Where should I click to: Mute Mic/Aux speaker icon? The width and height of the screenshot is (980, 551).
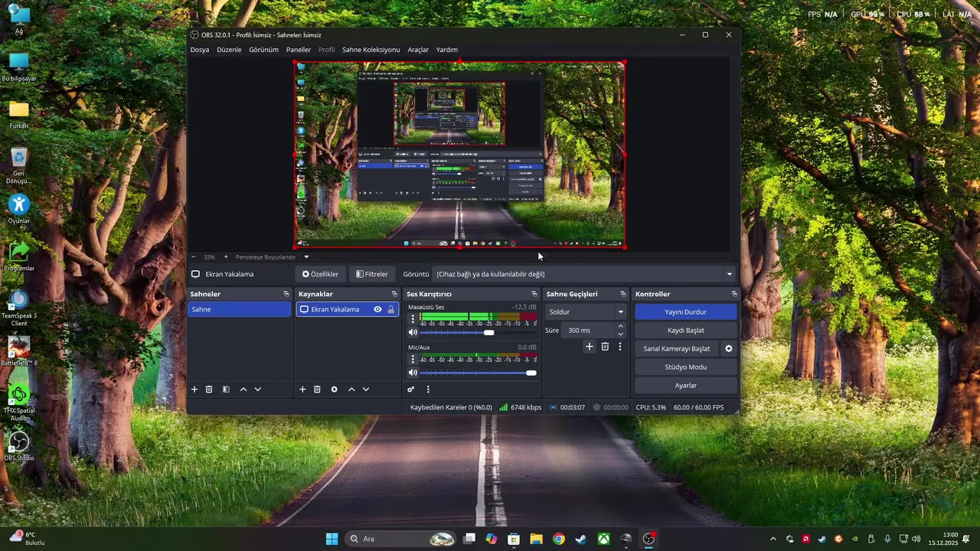(x=413, y=373)
